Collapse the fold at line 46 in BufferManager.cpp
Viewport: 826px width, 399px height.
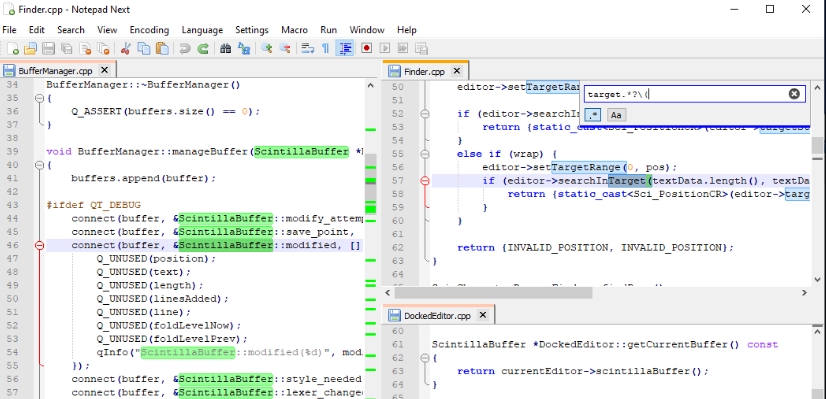click(39, 245)
